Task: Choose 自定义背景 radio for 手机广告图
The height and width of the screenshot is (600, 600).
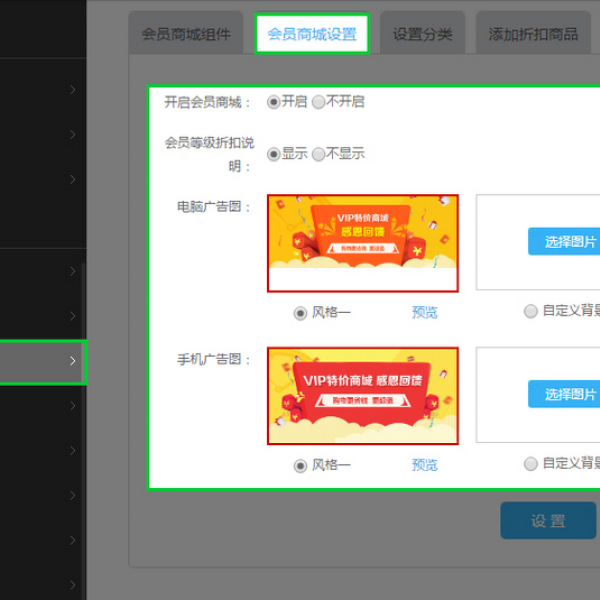Action: pos(531,463)
